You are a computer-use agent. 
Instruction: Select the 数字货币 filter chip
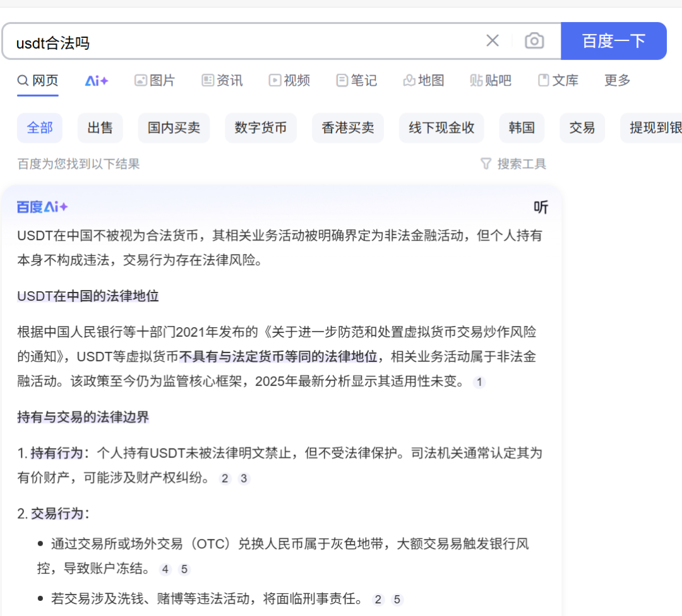tap(261, 128)
